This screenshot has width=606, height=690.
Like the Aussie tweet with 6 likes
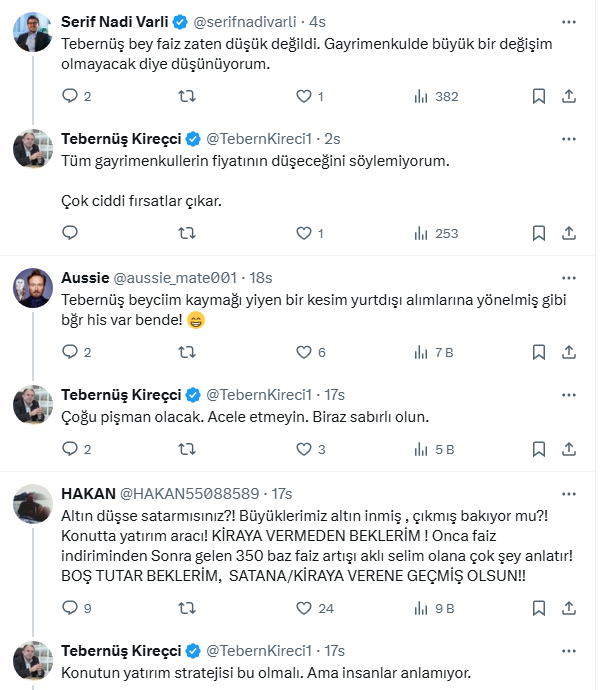pyautogui.click(x=304, y=352)
